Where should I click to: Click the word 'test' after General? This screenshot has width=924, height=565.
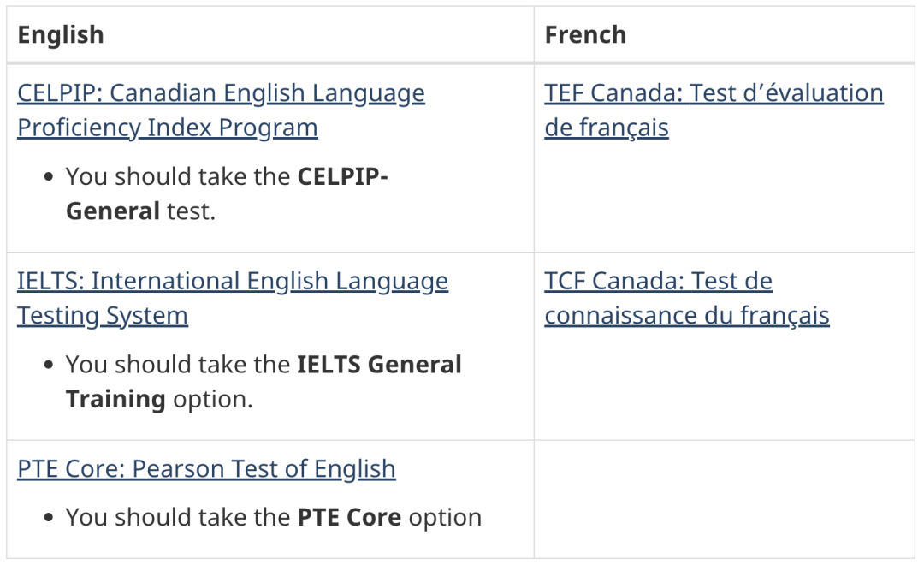click(x=190, y=211)
